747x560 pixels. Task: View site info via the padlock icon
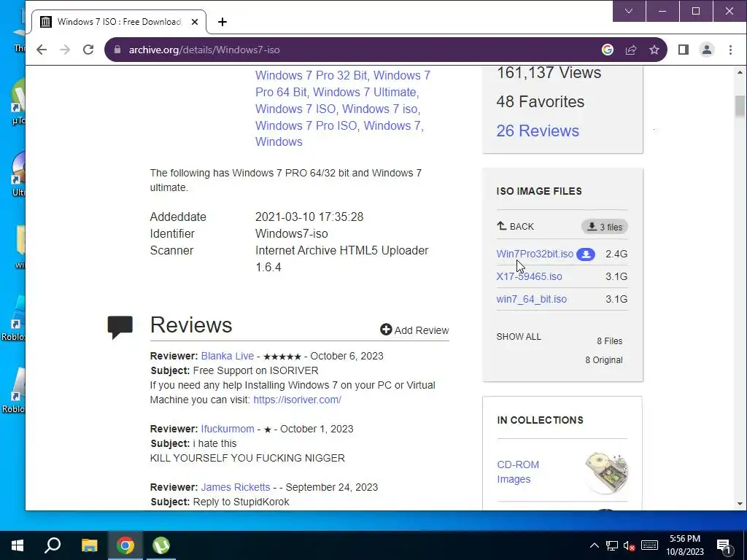tap(117, 50)
